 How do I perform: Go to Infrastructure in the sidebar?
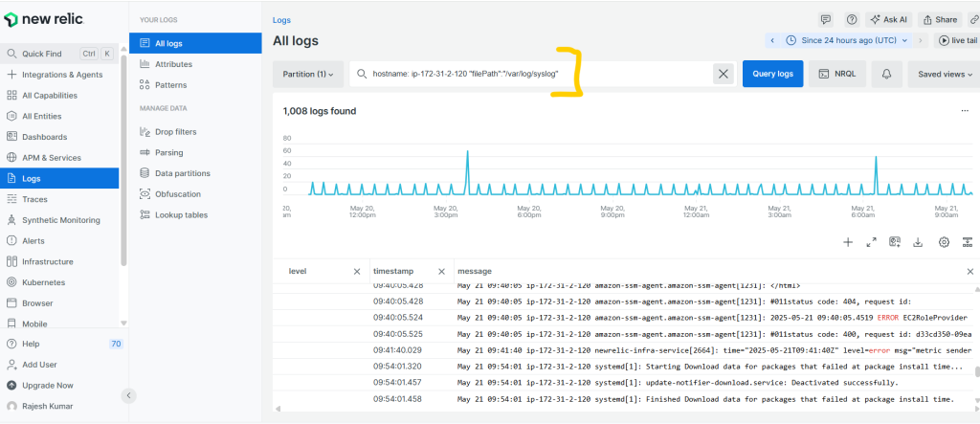[x=48, y=261]
